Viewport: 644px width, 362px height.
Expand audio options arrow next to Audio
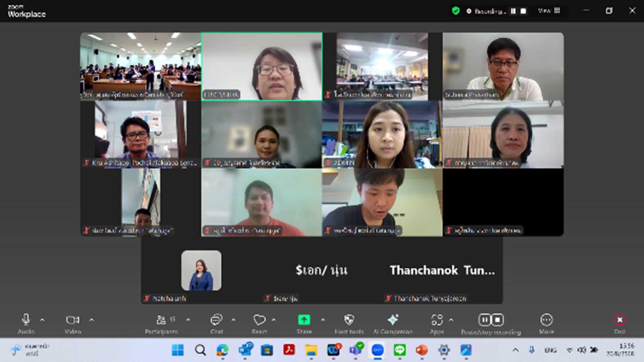coord(42,320)
